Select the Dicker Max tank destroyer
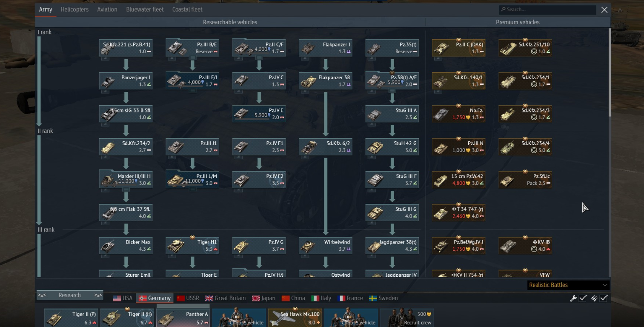 click(x=126, y=245)
